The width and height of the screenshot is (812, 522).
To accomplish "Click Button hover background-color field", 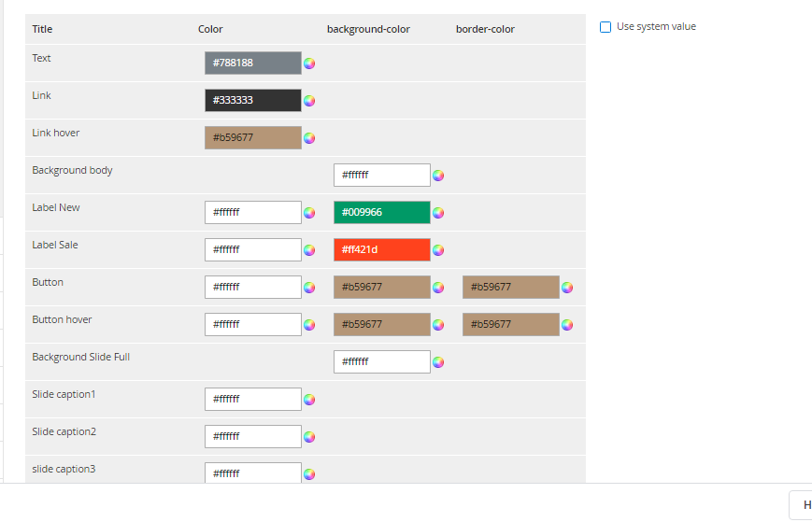I will (x=382, y=324).
